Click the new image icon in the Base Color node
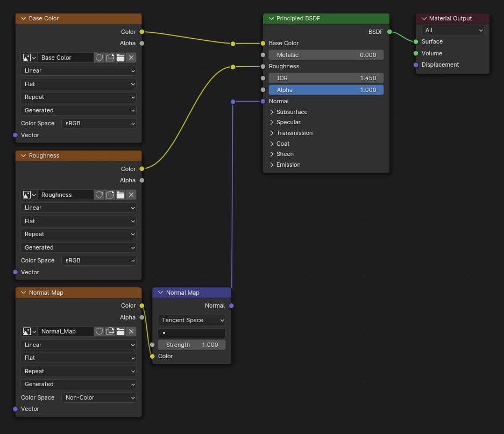The height and width of the screenshot is (434, 504). 110,58
